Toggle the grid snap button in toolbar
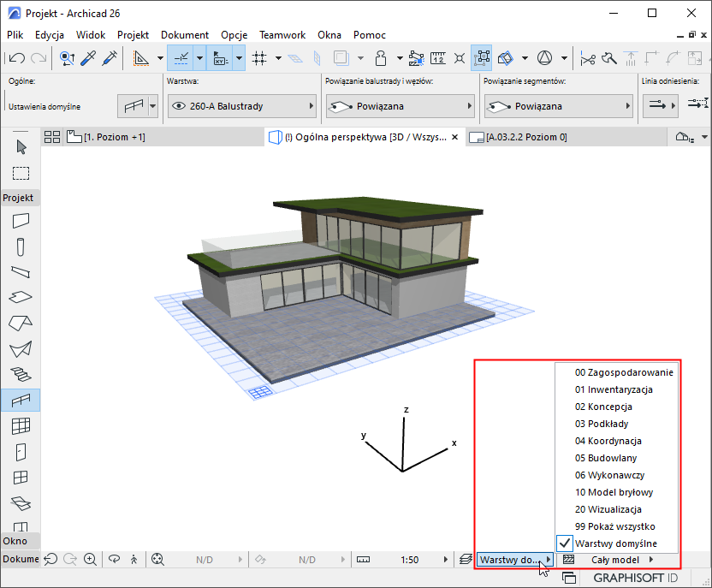This screenshot has width=712, height=588. coord(260,58)
